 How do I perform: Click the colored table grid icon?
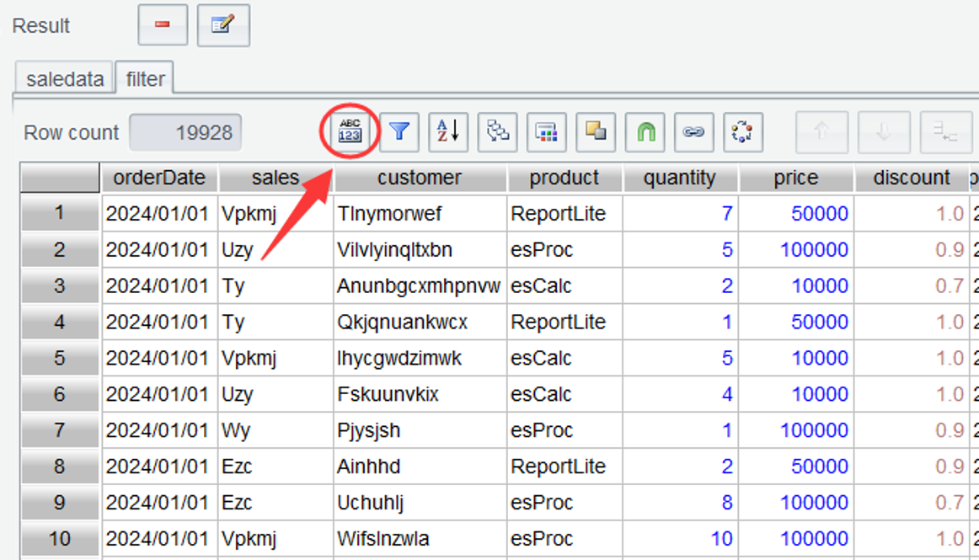tap(547, 132)
